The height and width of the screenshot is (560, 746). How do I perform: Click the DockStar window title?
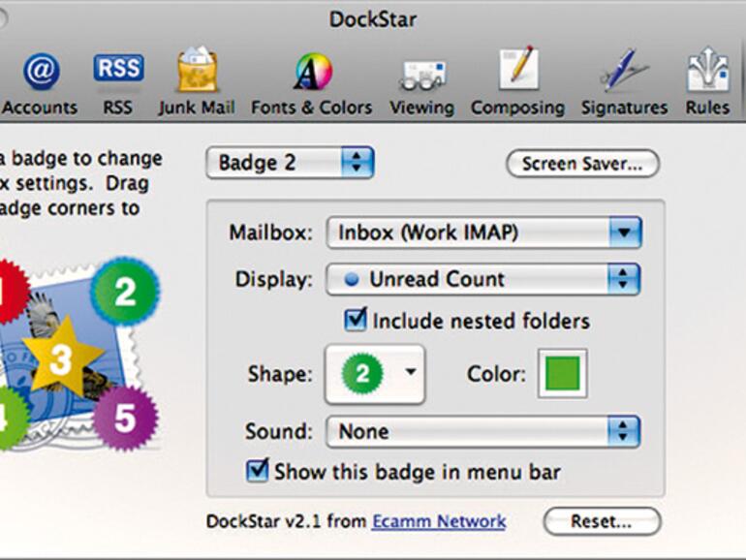373,19
